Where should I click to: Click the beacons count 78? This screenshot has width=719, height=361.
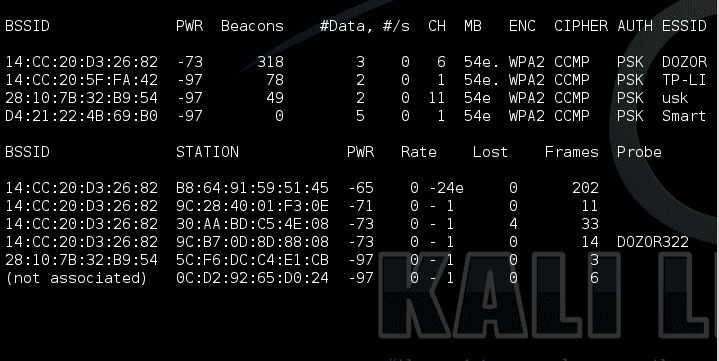275,80
